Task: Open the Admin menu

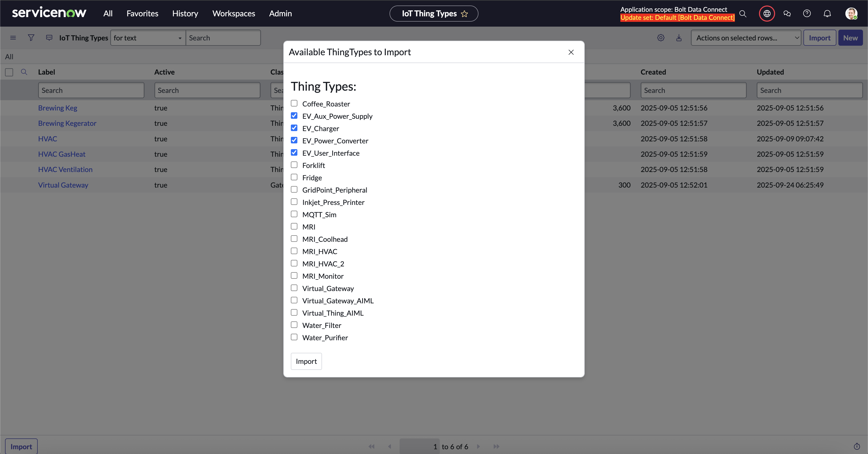Action: [280, 14]
